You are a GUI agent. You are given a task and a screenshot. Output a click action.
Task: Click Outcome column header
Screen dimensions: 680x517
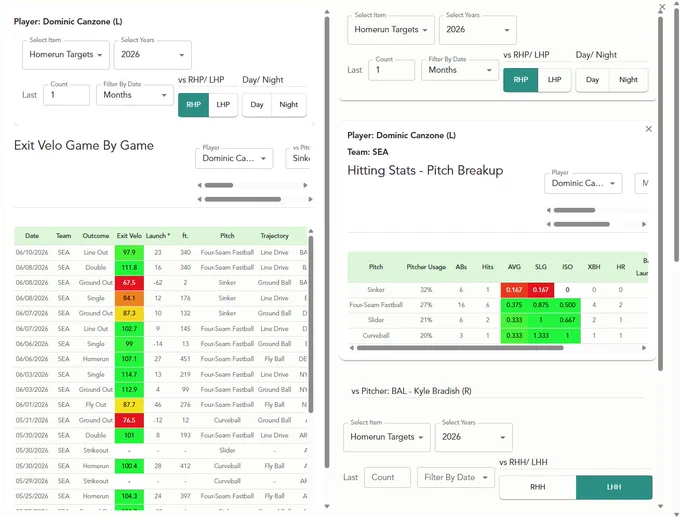96,236
